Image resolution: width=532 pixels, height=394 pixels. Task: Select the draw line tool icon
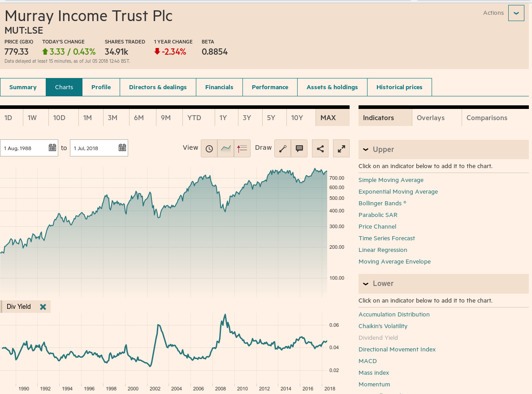pyautogui.click(x=283, y=148)
